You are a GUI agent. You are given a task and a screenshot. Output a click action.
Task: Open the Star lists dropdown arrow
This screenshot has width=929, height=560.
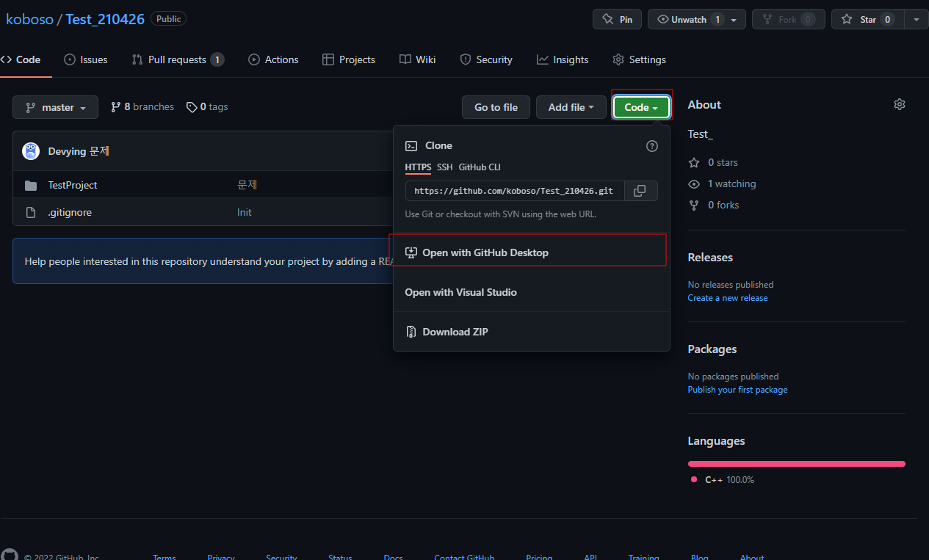tap(916, 19)
